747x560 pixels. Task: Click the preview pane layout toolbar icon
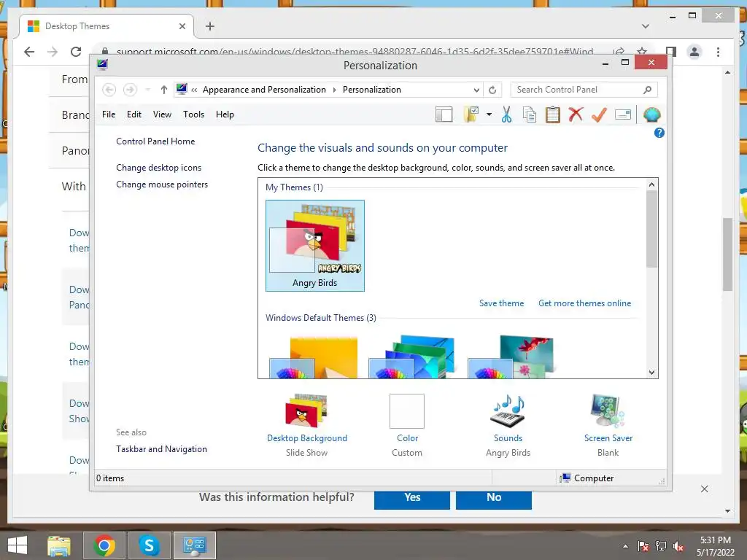tap(444, 114)
